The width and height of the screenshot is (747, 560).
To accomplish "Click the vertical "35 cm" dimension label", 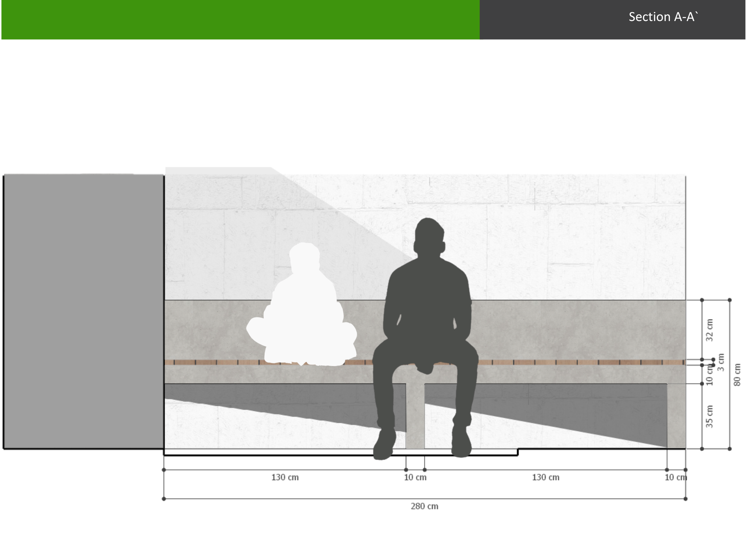I will click(x=710, y=416).
